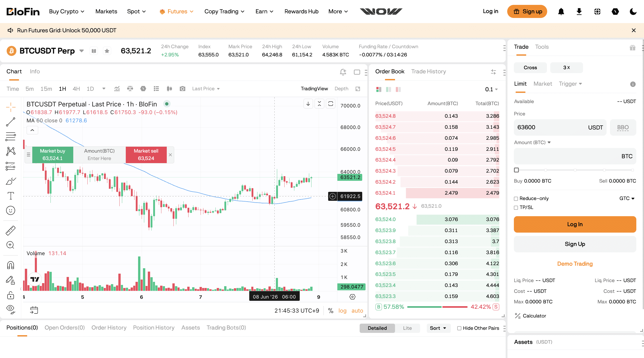Image resolution: width=644 pixels, height=358 pixels.
Task: Enable the Reduce-only checkbox
Action: (516, 199)
